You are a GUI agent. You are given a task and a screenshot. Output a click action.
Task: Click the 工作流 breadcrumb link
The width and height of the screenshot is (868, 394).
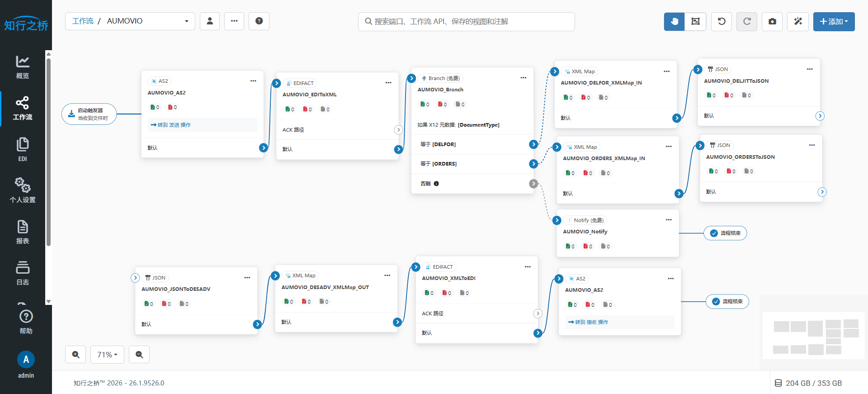(x=83, y=21)
